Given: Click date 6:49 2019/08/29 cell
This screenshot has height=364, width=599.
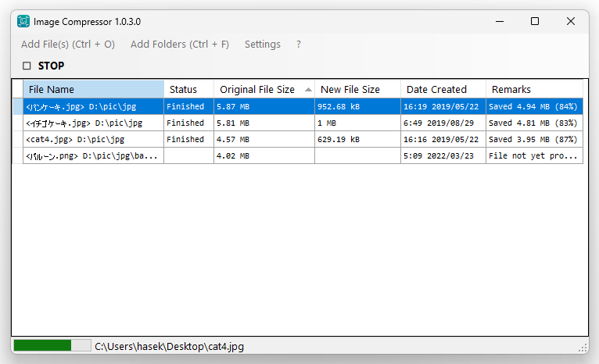Looking at the screenshot, I should pos(443,123).
